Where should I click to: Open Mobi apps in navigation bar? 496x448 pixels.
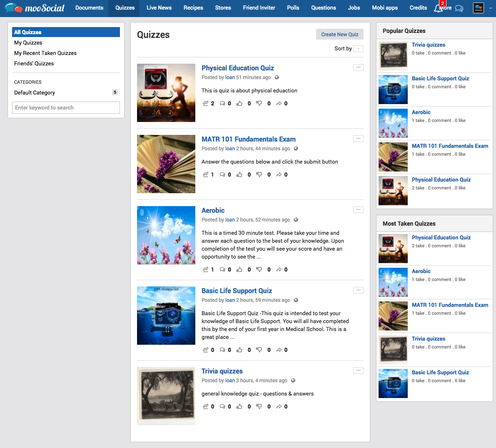[385, 8]
